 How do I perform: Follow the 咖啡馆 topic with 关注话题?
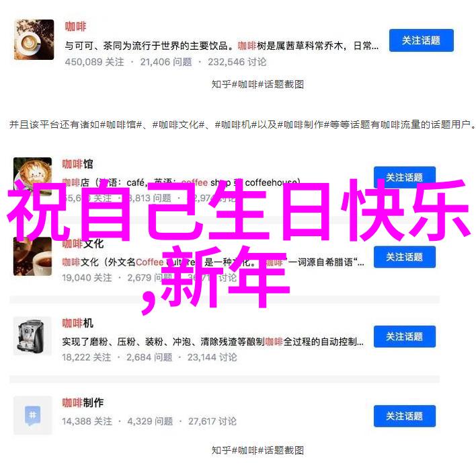click(x=405, y=177)
